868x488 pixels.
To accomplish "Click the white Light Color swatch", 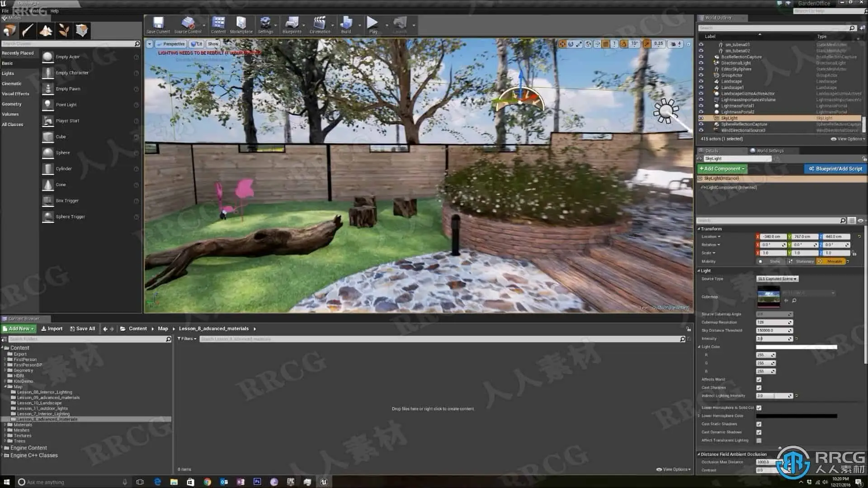I will coord(796,347).
